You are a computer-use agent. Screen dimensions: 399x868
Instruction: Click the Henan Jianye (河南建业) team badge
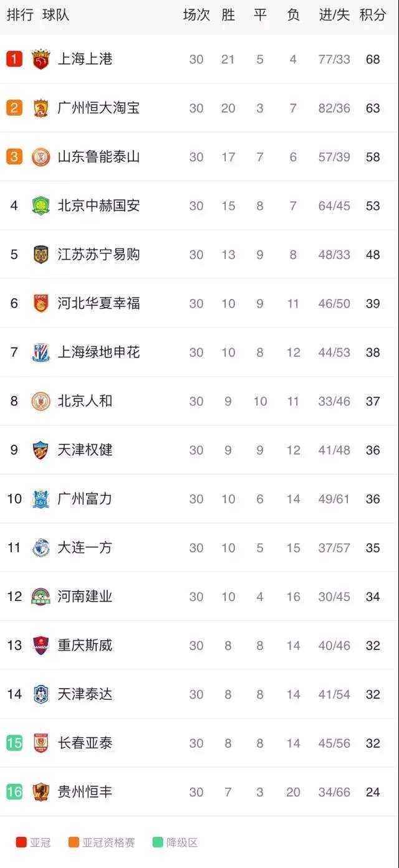41,597
